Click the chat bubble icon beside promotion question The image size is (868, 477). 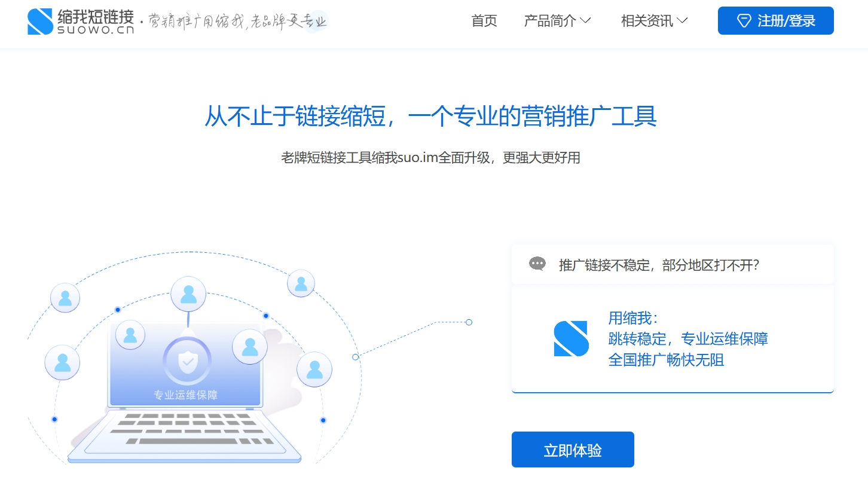pyautogui.click(x=537, y=264)
